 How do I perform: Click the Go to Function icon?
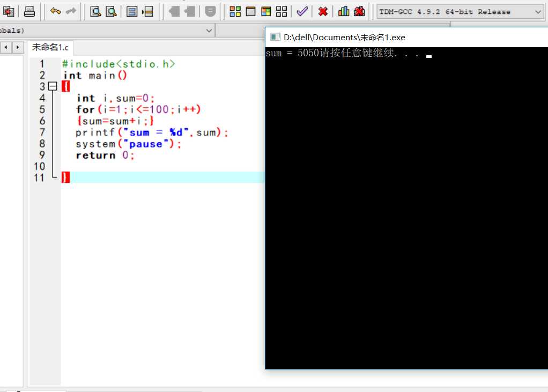point(132,12)
